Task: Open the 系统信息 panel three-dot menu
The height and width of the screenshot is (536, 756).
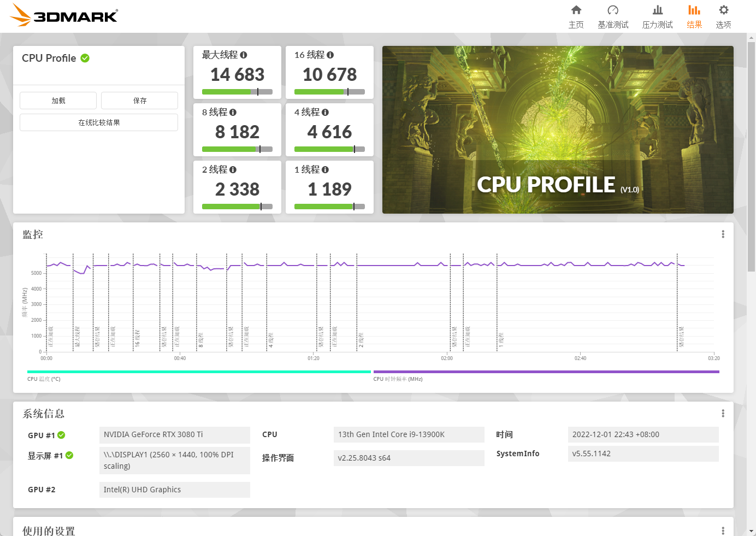Action: click(723, 414)
